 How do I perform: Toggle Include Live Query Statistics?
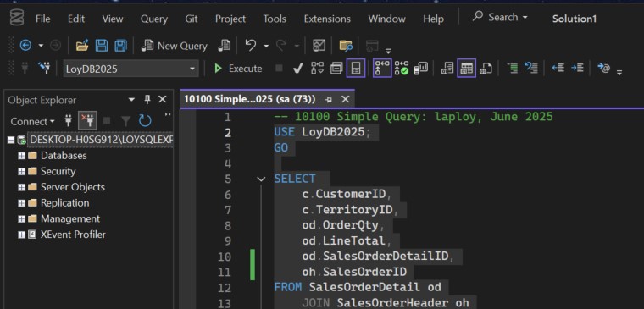(402, 68)
